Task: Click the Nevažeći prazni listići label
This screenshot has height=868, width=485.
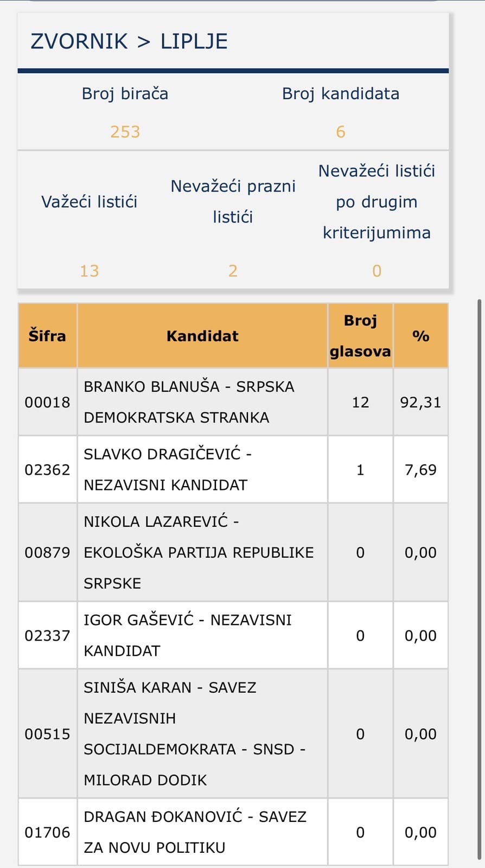Action: click(233, 201)
